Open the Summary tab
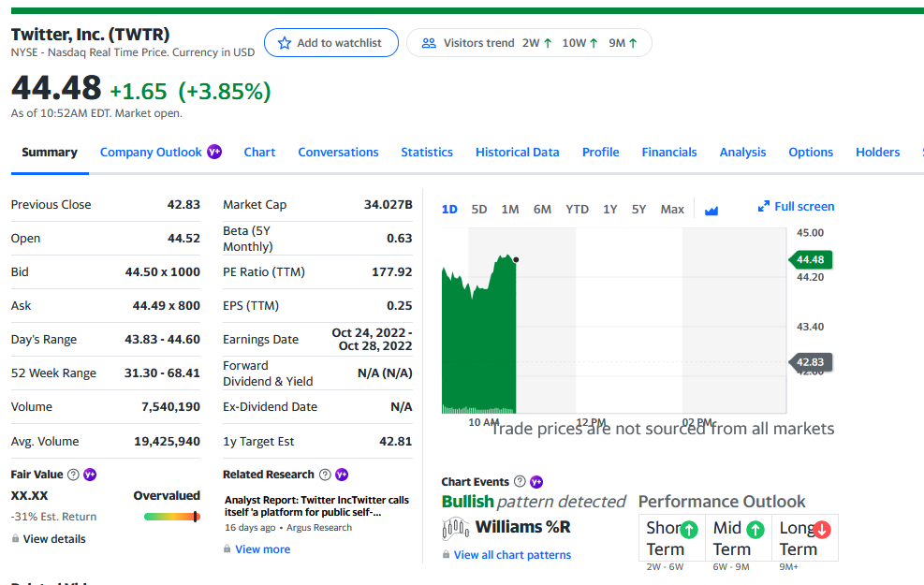This screenshot has width=924, height=585. click(x=50, y=152)
